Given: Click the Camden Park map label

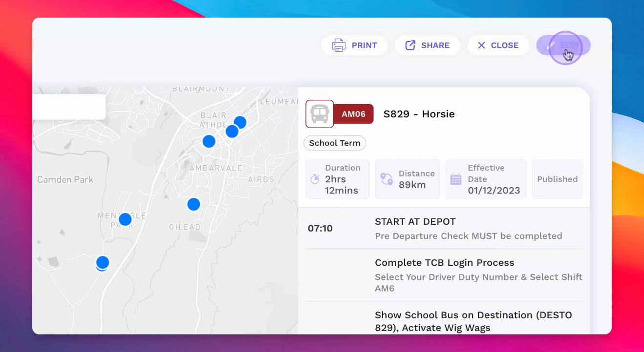Looking at the screenshot, I should (65, 179).
